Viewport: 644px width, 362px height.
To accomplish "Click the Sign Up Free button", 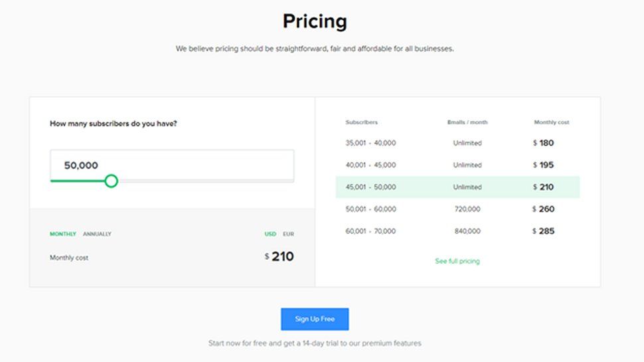I will coord(315,319).
